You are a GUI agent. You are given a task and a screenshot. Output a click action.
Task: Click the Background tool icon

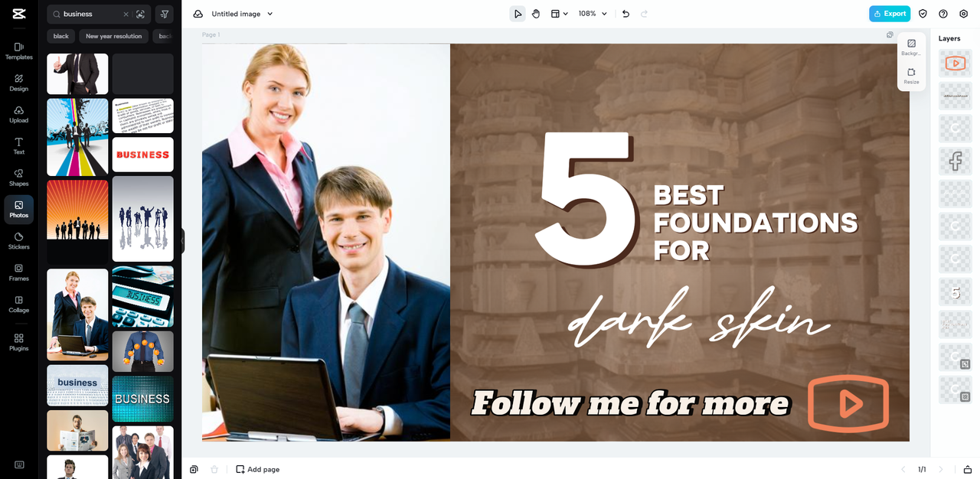(x=911, y=47)
